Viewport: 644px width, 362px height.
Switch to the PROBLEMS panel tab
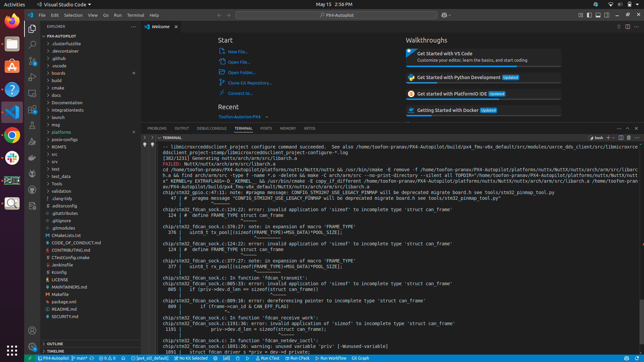(x=157, y=128)
